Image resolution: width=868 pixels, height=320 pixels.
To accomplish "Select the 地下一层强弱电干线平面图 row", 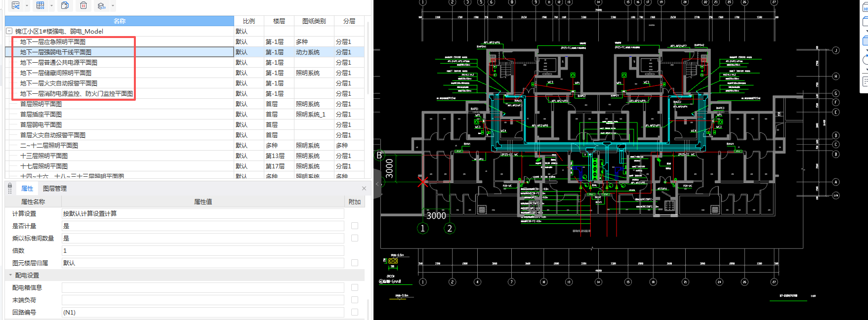I will (x=184, y=52).
